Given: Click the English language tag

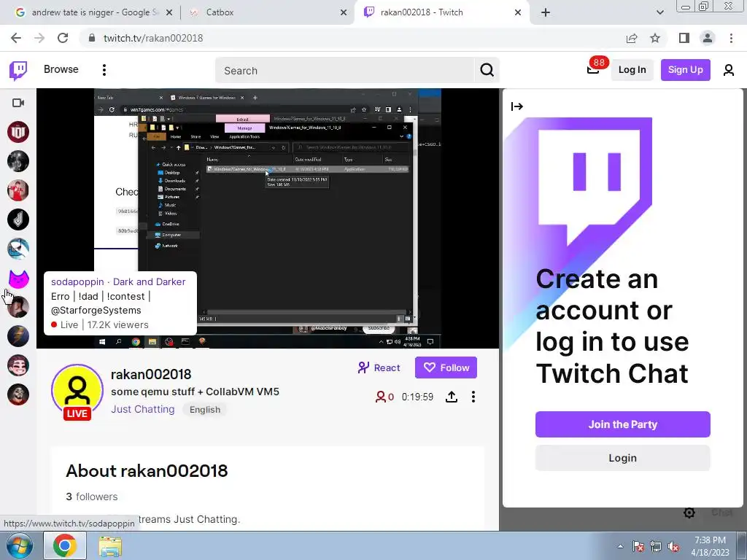Looking at the screenshot, I should [x=205, y=410].
